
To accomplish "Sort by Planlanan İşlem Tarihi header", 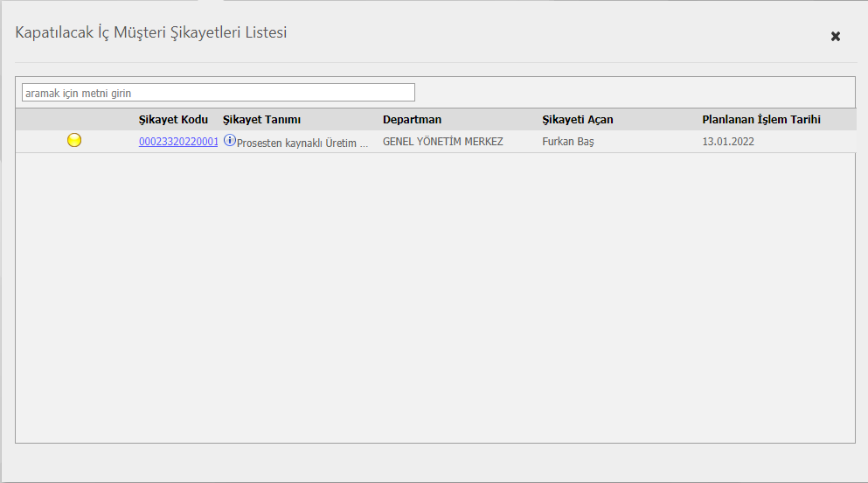I will pos(761,120).
